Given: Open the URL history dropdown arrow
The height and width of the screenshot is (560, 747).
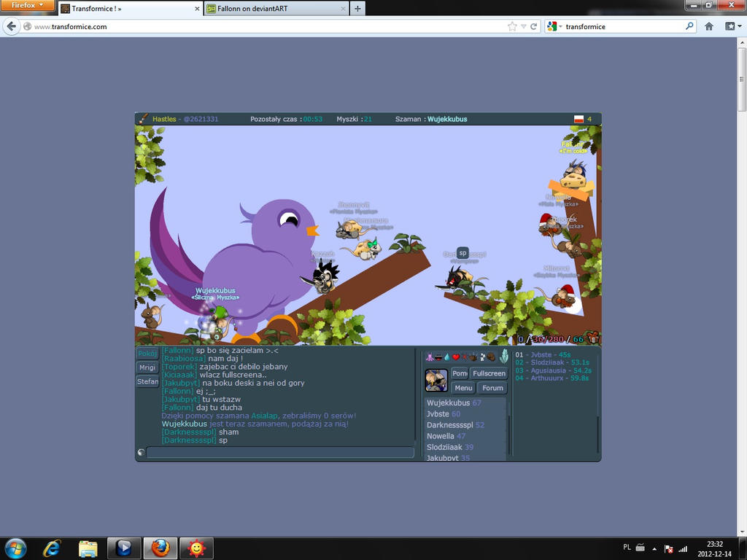Looking at the screenshot, I should (524, 27).
